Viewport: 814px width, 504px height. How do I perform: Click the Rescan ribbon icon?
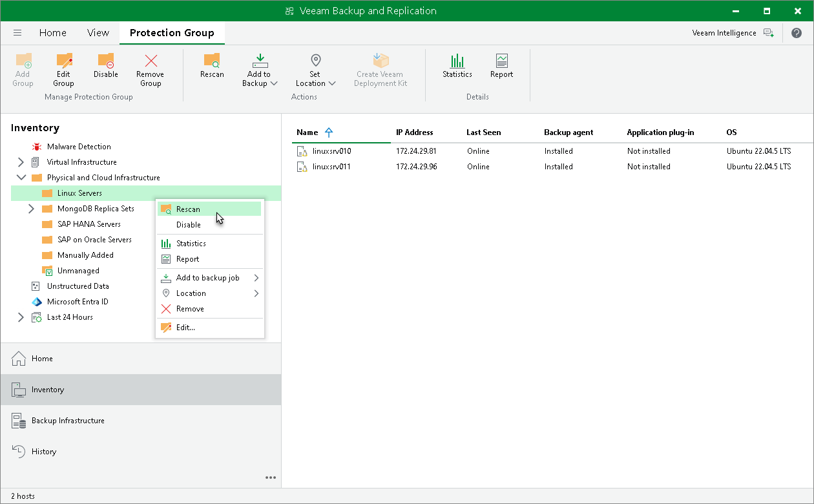coord(212,61)
